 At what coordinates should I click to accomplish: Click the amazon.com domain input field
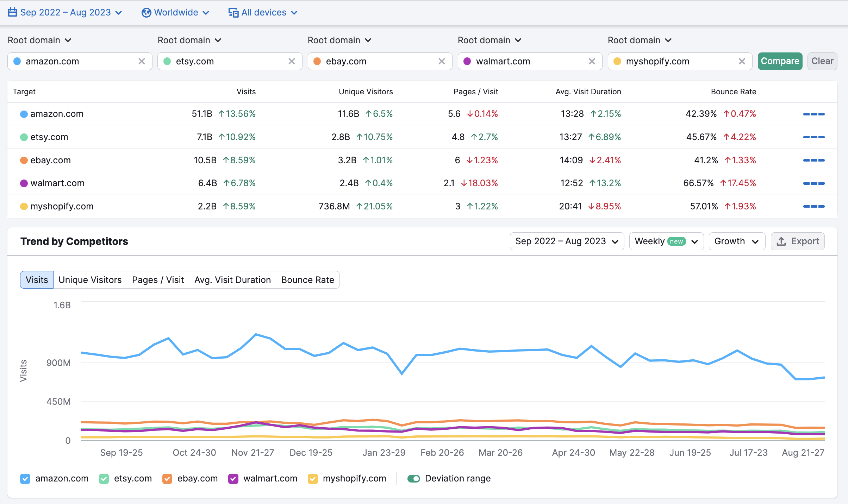(x=80, y=61)
